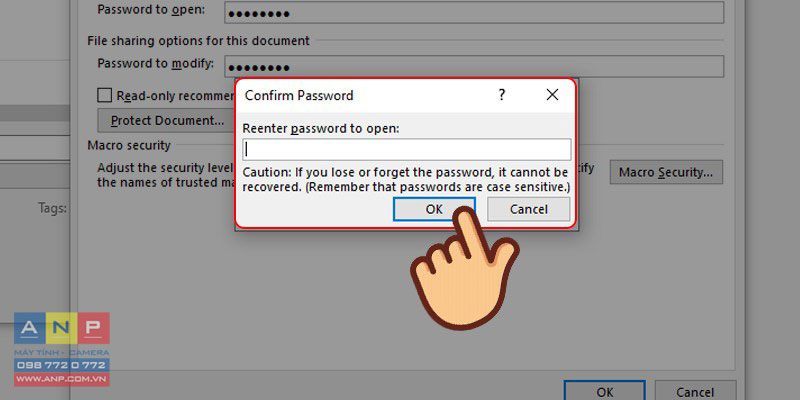Click the Password to modify field
The height and width of the screenshot is (400, 800).
tap(474, 66)
